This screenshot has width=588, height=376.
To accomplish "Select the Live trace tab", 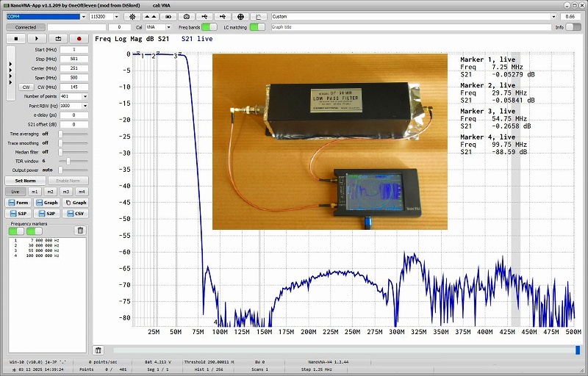I will click(x=15, y=192).
